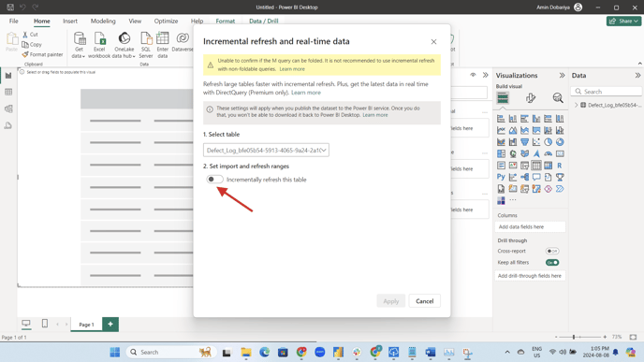Screen dimensions: 644x362
Task: Click the Apply button in dialog
Action: coord(390,301)
